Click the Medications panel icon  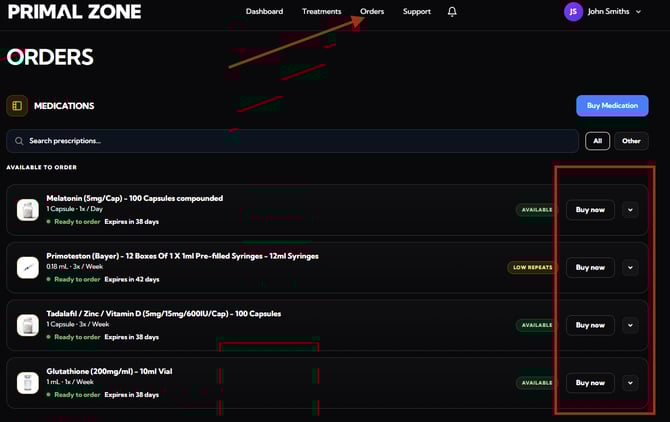[x=17, y=106]
